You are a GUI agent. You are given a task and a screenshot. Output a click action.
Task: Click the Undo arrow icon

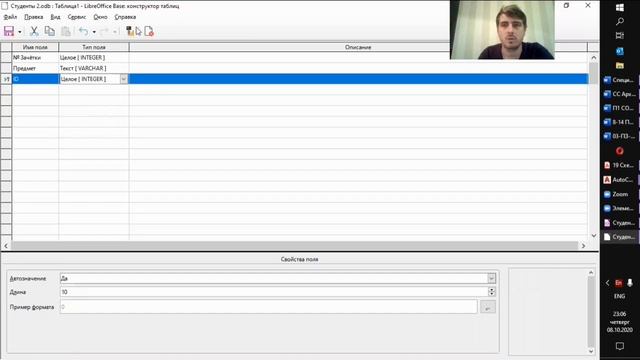(84, 31)
